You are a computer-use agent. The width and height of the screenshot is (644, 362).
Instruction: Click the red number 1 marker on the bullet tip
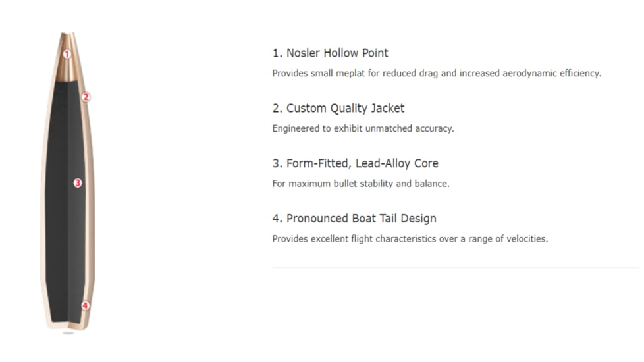(x=67, y=54)
